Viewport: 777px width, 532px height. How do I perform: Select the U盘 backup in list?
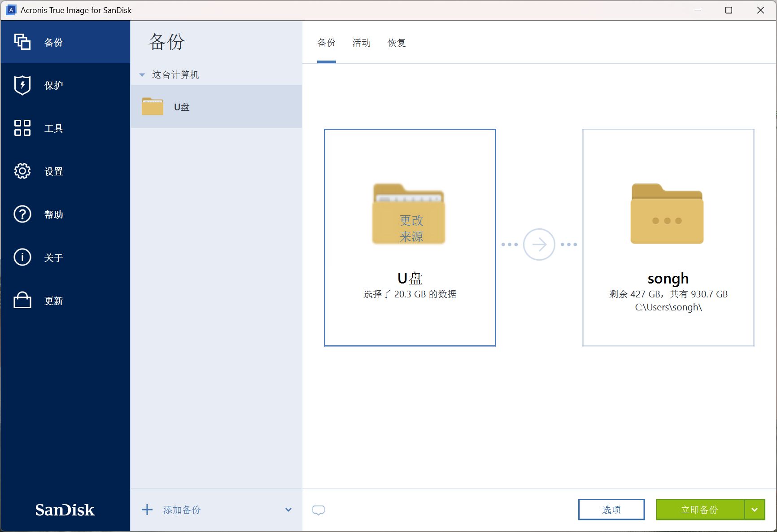pyautogui.click(x=216, y=106)
